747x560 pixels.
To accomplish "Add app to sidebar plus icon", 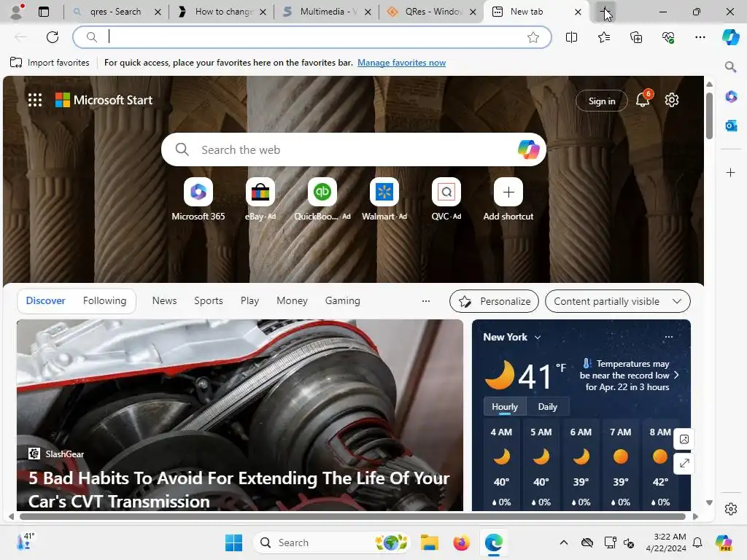I will point(731,172).
